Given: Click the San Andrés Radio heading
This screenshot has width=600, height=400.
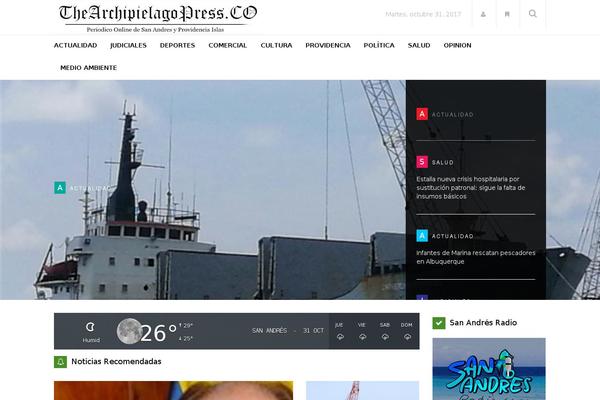Looking at the screenshot, I should click(483, 323).
